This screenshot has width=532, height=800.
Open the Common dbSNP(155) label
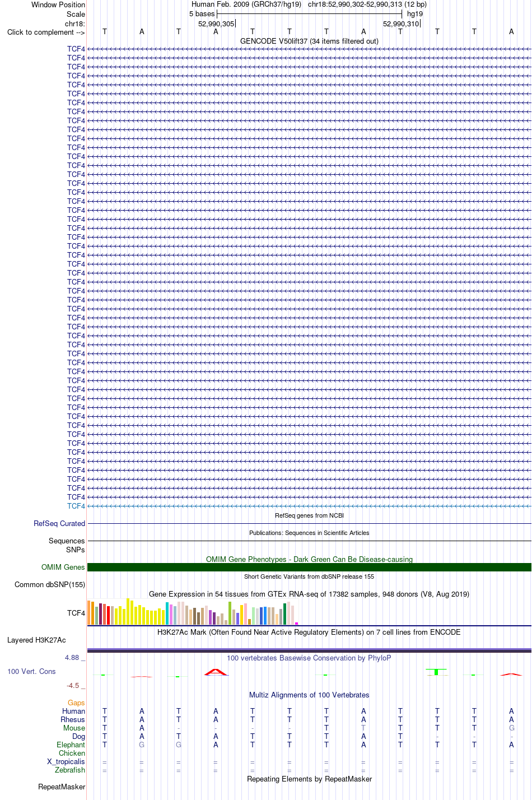tap(50, 584)
